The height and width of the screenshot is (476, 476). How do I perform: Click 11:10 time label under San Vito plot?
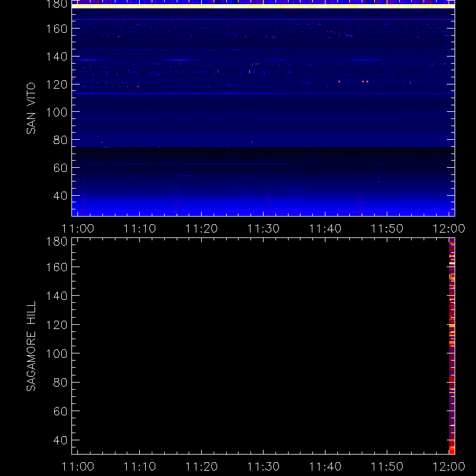click(x=140, y=228)
